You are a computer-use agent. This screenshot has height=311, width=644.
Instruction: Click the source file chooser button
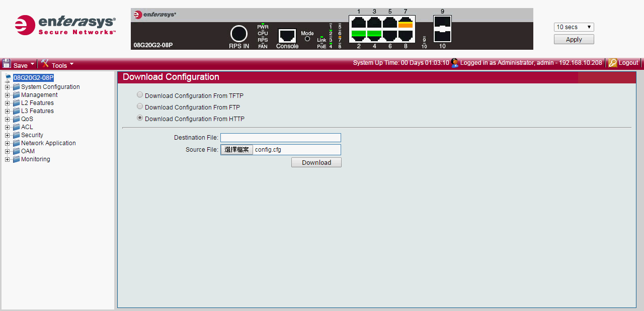point(236,150)
